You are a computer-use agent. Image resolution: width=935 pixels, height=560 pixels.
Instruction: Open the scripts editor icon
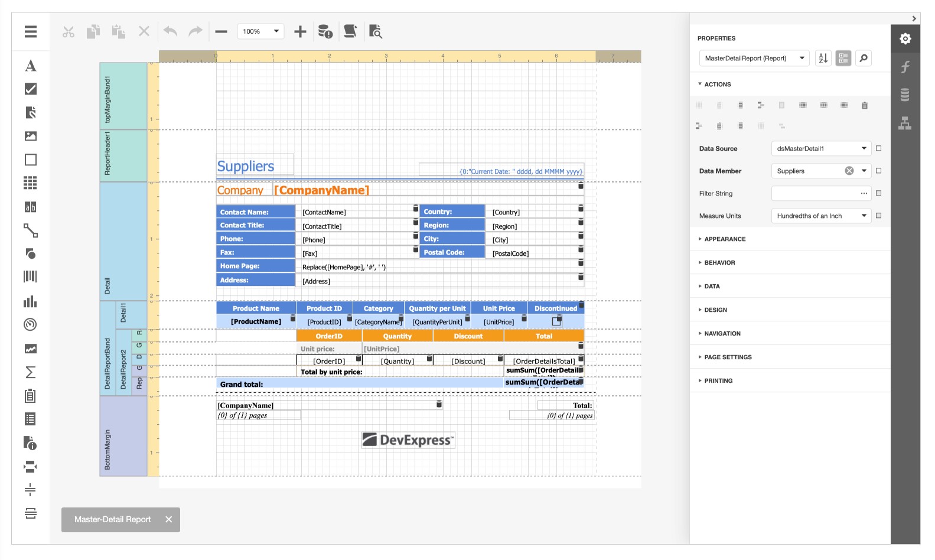[x=350, y=31]
